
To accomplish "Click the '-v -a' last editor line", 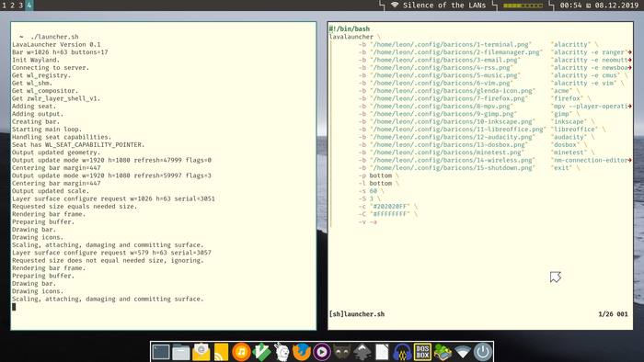I will pyautogui.click(x=368, y=221).
